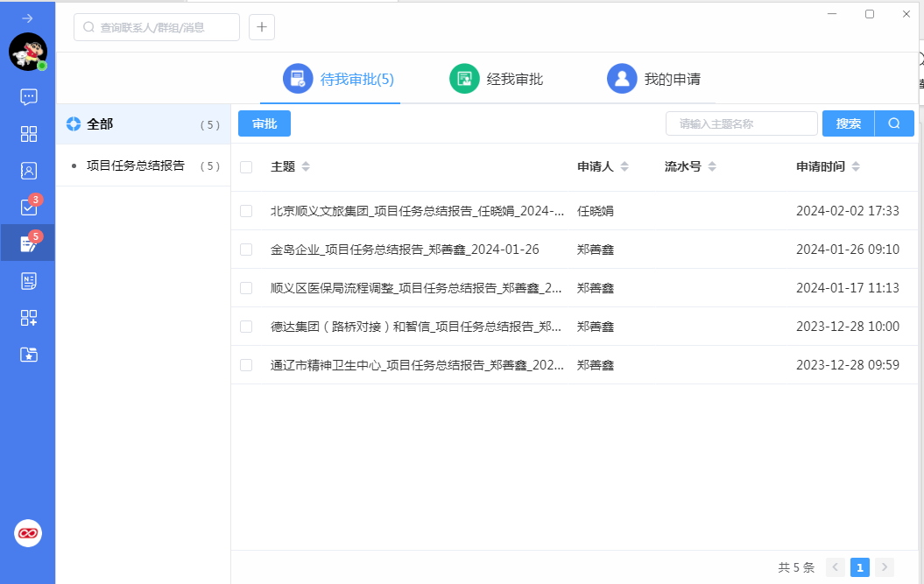Open the starred folder icon in sidebar

click(28, 355)
